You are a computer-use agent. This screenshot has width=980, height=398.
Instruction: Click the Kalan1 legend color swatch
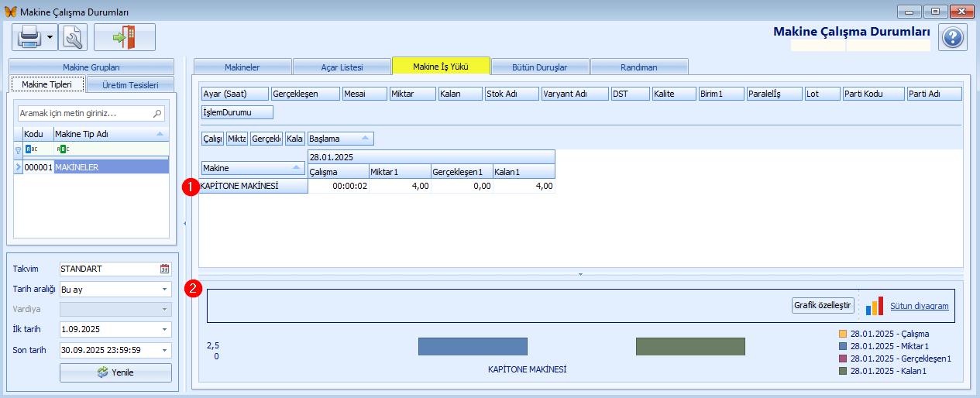point(843,372)
